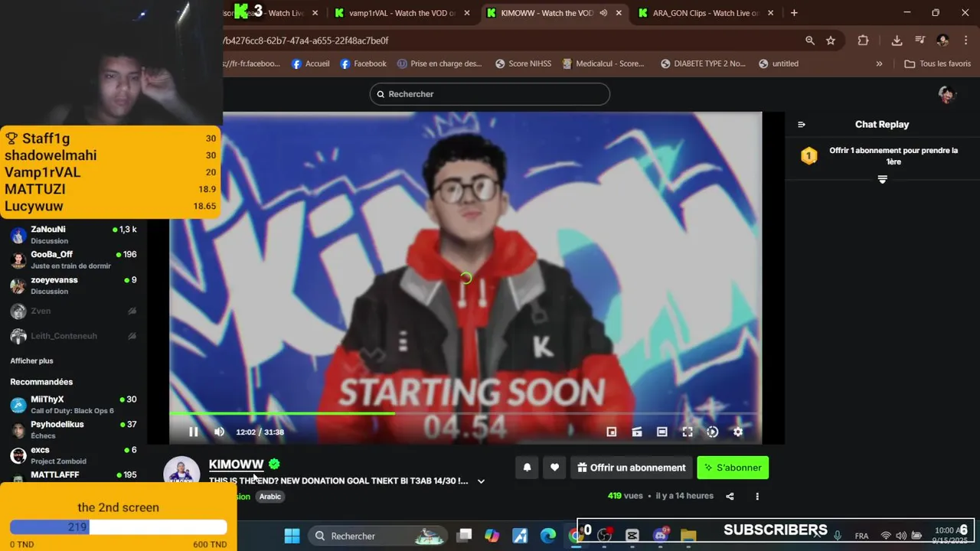The width and height of the screenshot is (980, 551).
Task: Select offline channel Zven
Action: (73, 311)
